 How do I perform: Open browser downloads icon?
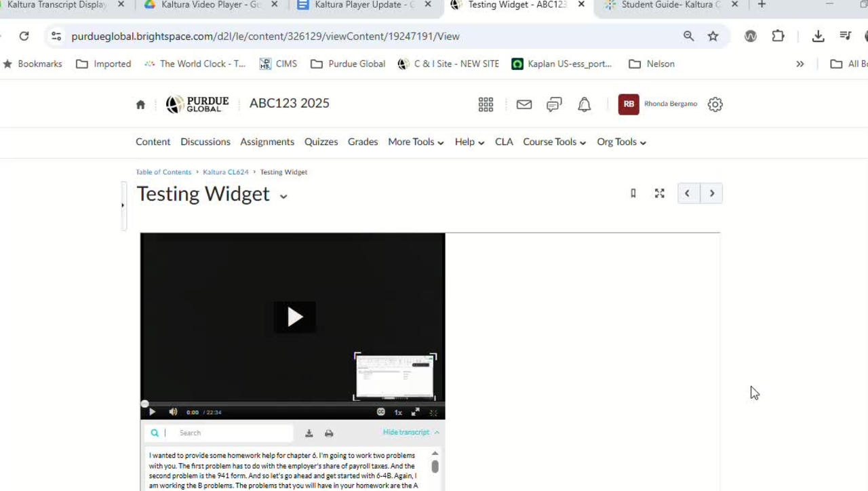tap(818, 36)
